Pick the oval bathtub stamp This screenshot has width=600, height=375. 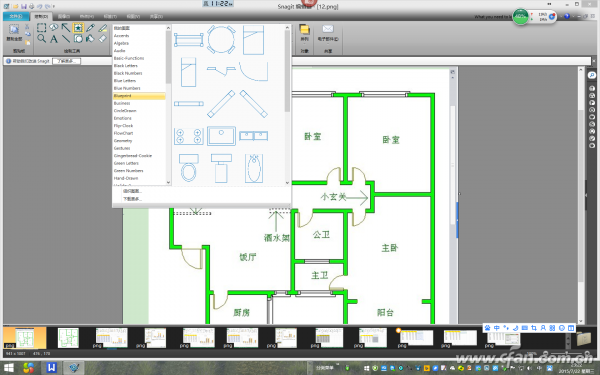coord(253,168)
